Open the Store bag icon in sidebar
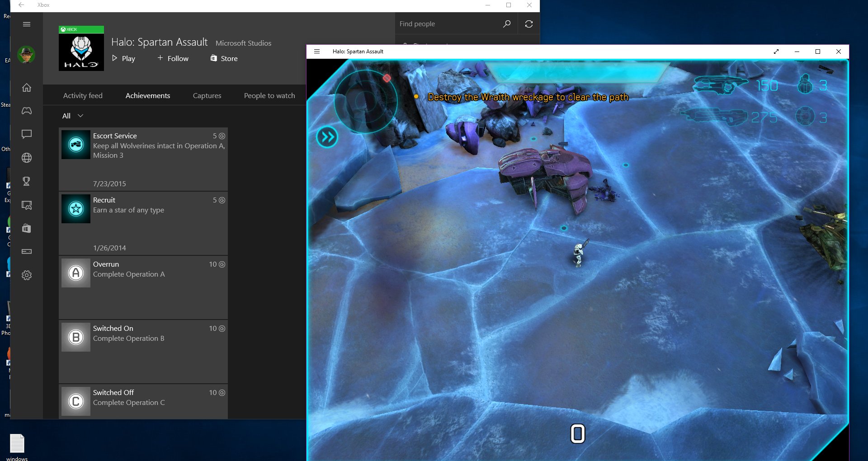 tap(27, 228)
